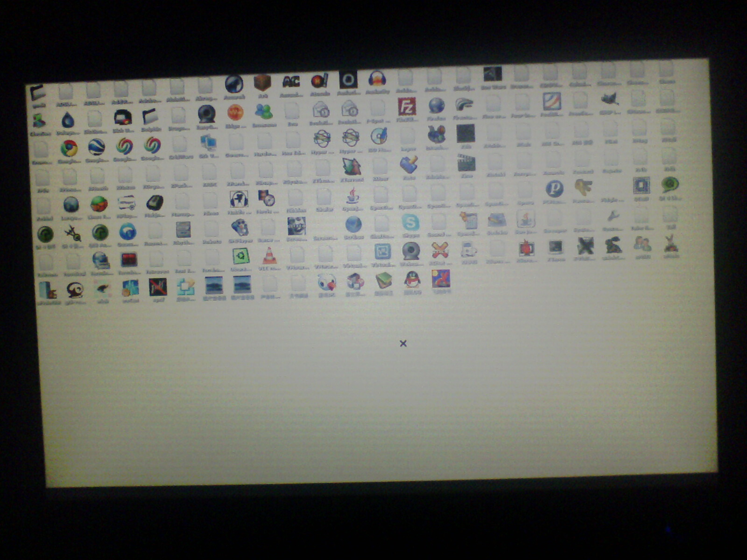The image size is (747, 560).
Task: Open the round gray webcam icon in second row
Action: pyautogui.click(x=206, y=114)
